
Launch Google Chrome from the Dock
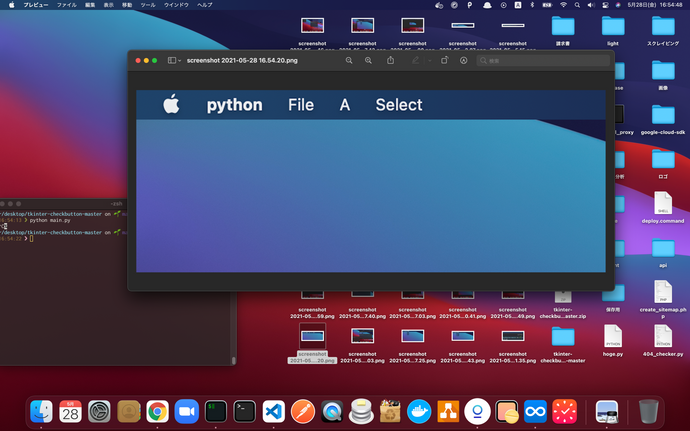pos(158,412)
